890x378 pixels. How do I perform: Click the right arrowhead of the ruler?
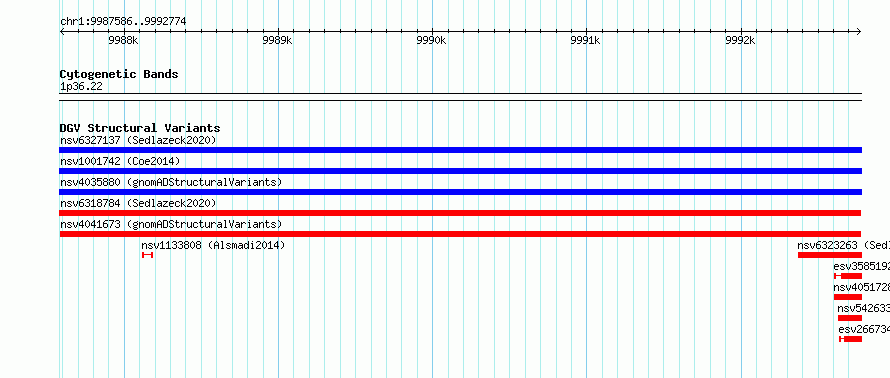pos(859,31)
